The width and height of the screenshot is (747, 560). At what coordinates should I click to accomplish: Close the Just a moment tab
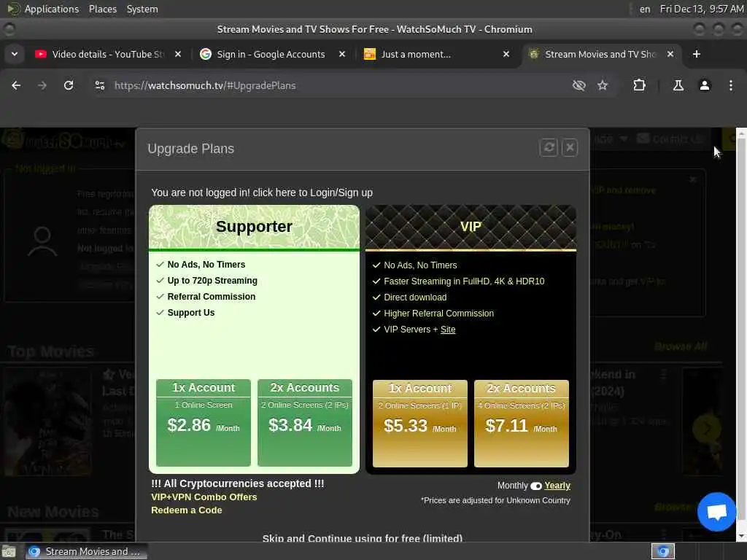click(x=506, y=54)
